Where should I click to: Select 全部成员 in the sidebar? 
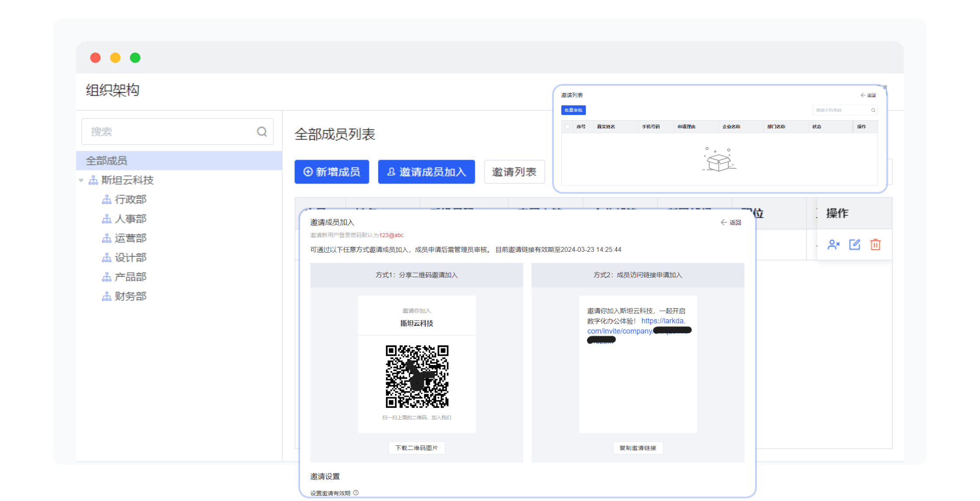(179, 160)
